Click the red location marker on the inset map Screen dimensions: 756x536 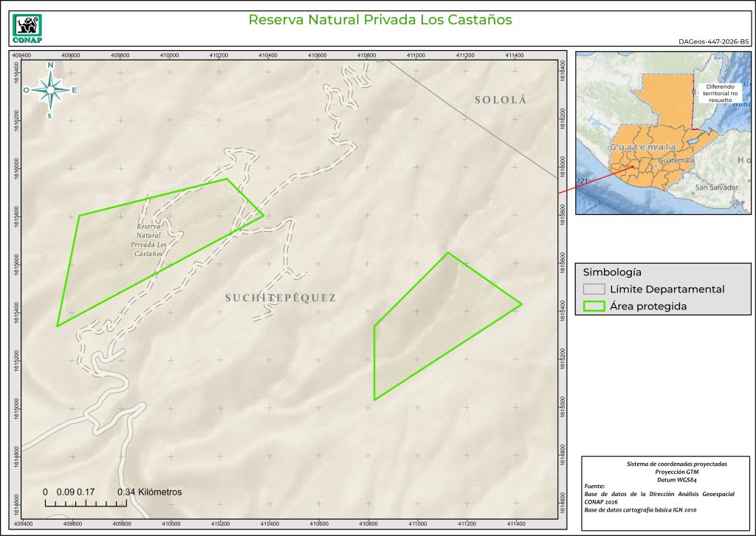[x=633, y=168]
